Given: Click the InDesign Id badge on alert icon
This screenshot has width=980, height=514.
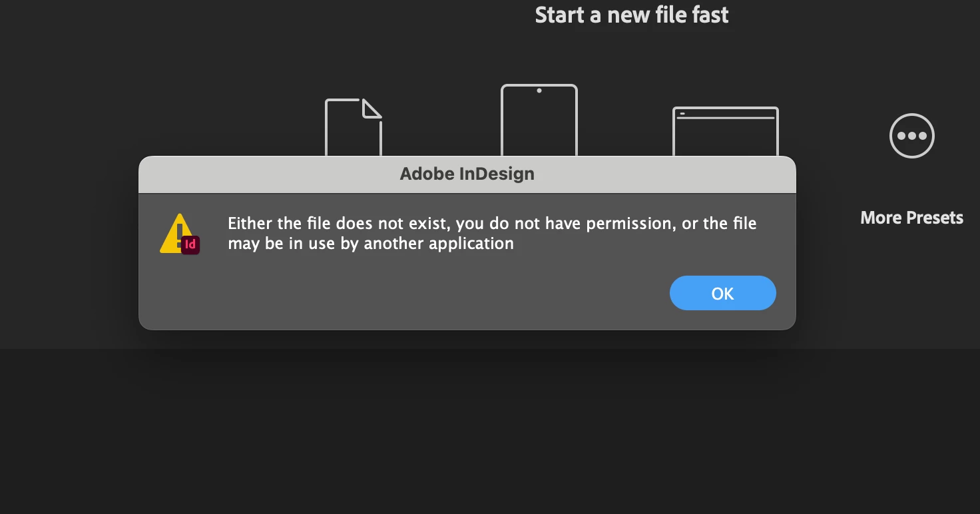Looking at the screenshot, I should click(190, 244).
